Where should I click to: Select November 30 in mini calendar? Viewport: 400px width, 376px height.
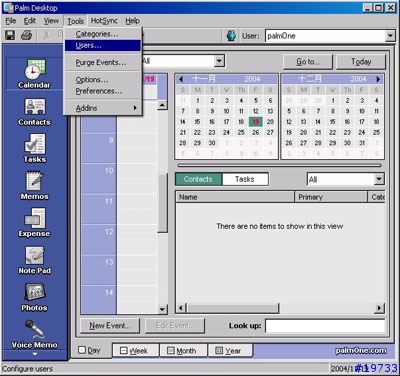212,143
